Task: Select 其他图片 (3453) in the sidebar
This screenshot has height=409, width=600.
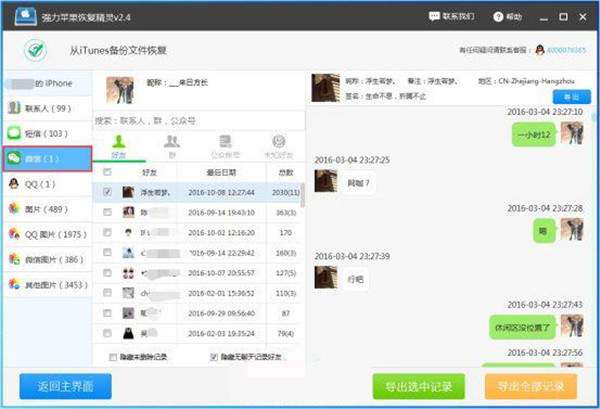Action: (x=48, y=285)
